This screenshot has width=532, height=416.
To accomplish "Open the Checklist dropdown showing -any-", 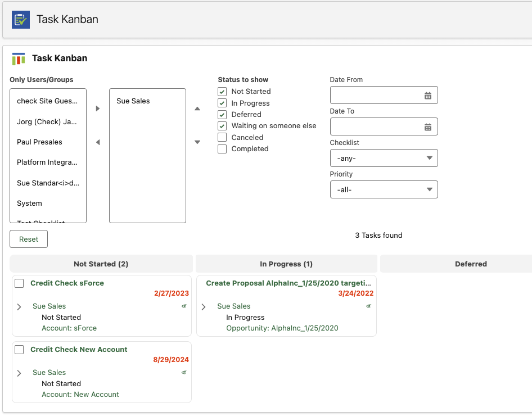I will click(x=384, y=158).
